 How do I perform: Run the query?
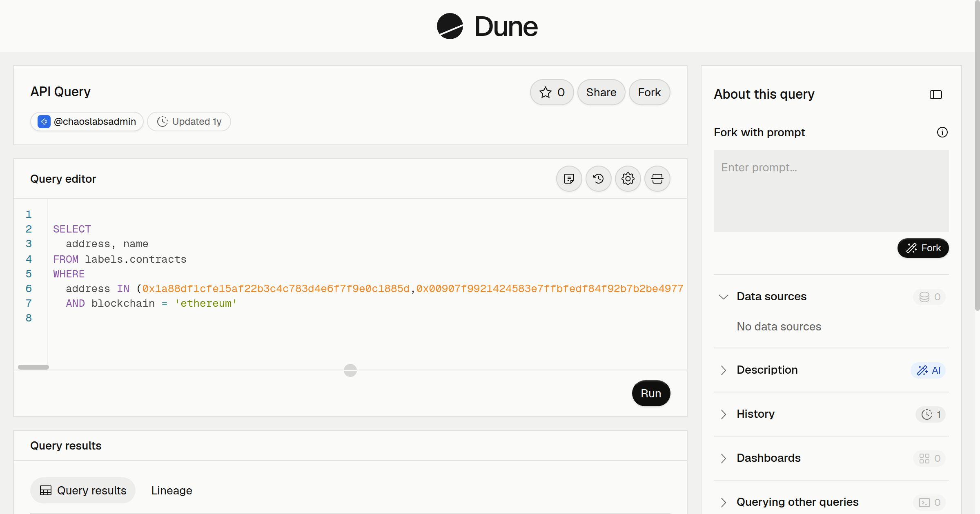pyautogui.click(x=651, y=393)
